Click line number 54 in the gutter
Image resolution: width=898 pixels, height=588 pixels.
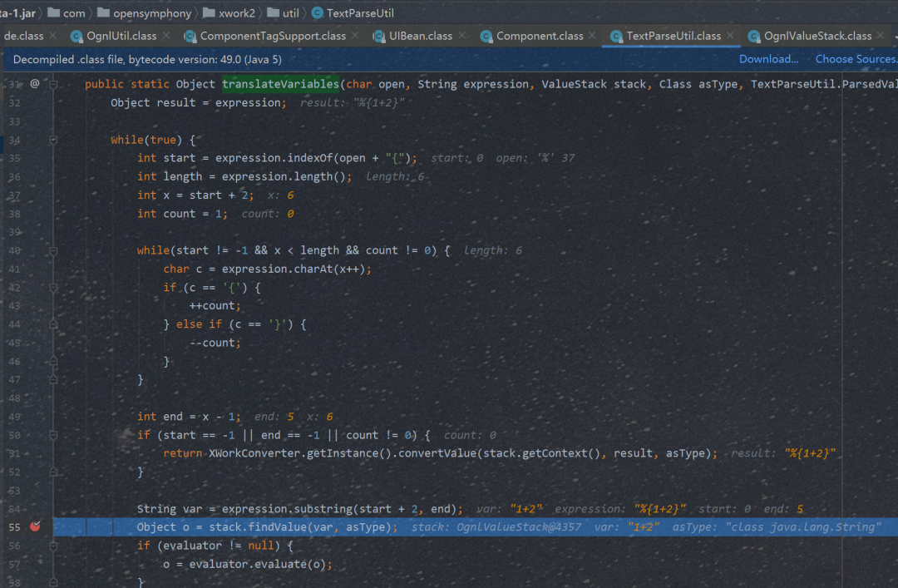14,509
